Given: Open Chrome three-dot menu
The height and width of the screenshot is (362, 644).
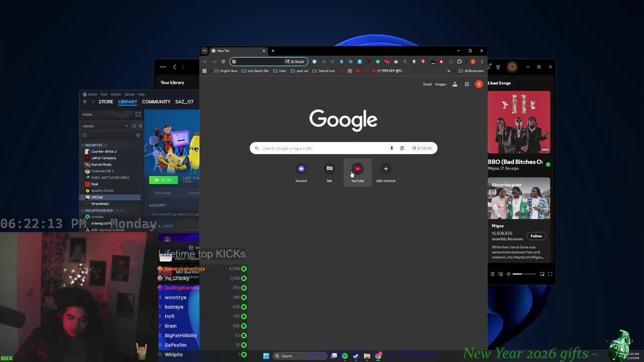Looking at the screenshot, I should (481, 62).
